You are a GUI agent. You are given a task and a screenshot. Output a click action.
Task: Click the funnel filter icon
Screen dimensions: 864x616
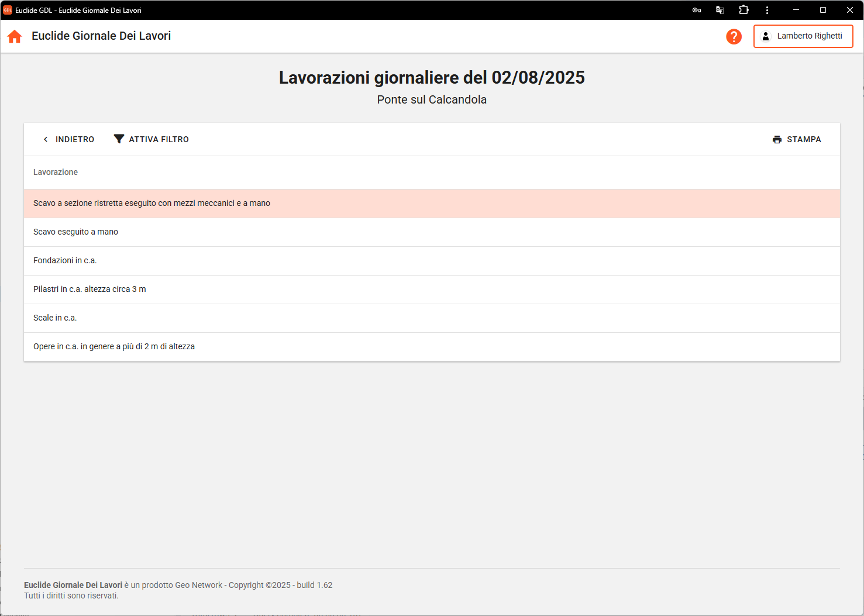point(119,139)
